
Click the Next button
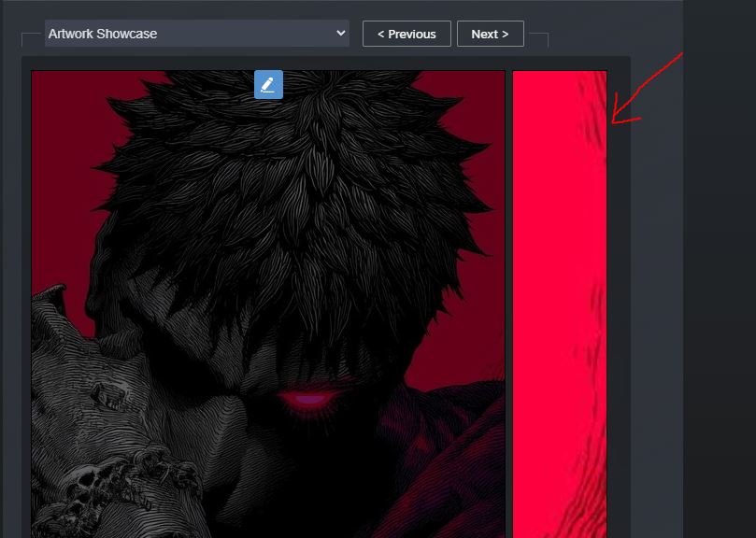tap(491, 34)
